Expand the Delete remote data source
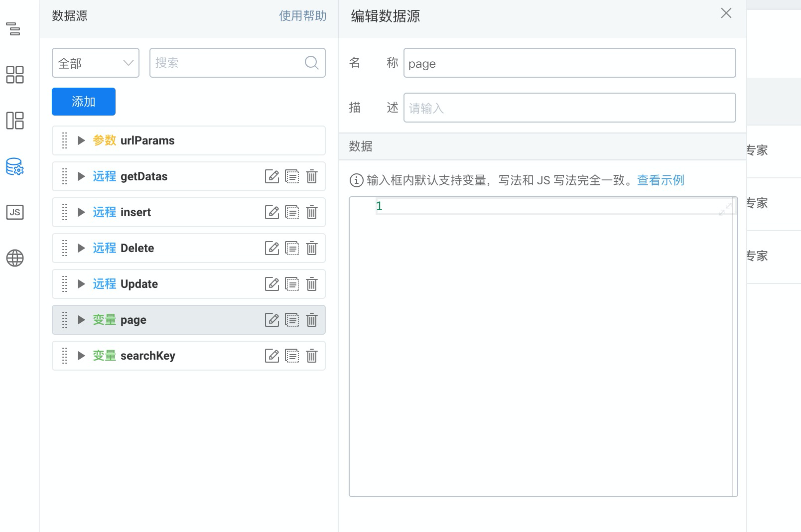Screen dimensions: 801x532 tap(82, 248)
